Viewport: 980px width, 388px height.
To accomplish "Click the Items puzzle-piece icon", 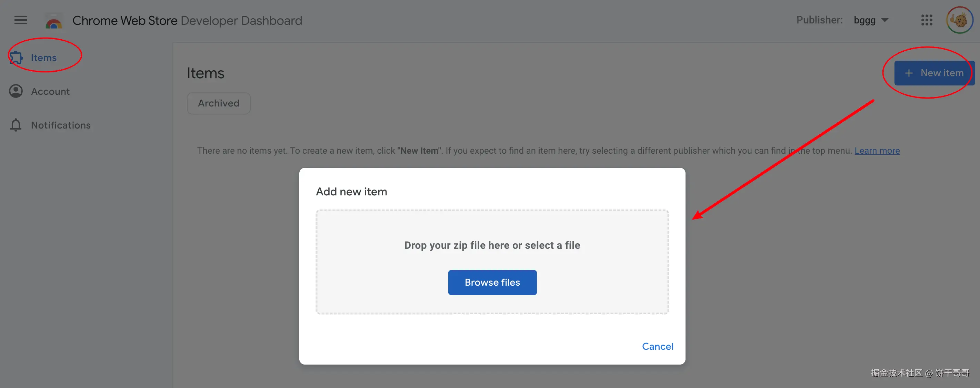I will tap(16, 58).
